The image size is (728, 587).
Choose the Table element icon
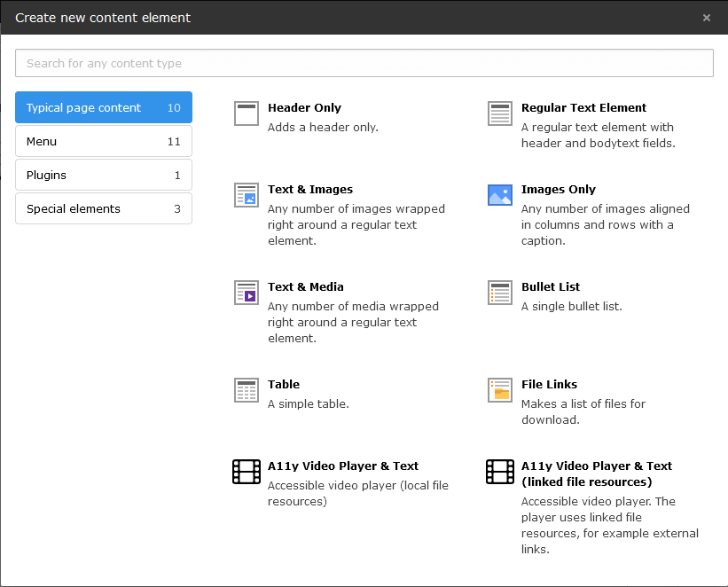click(247, 390)
